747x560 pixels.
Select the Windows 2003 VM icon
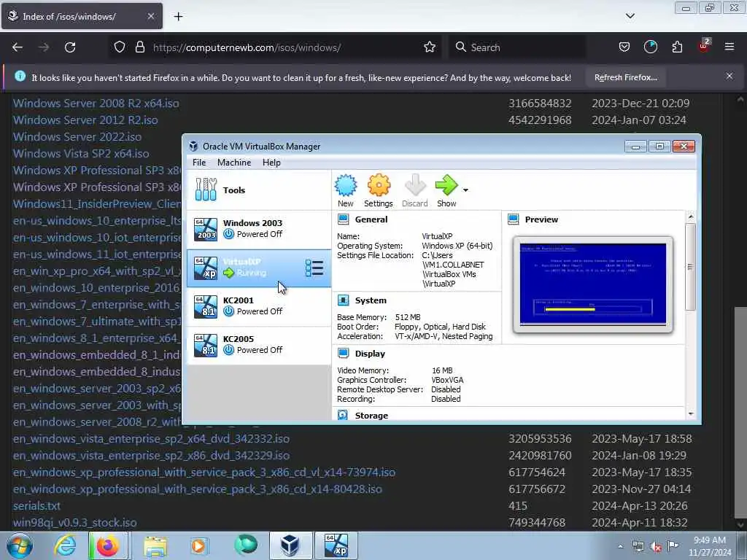click(206, 228)
